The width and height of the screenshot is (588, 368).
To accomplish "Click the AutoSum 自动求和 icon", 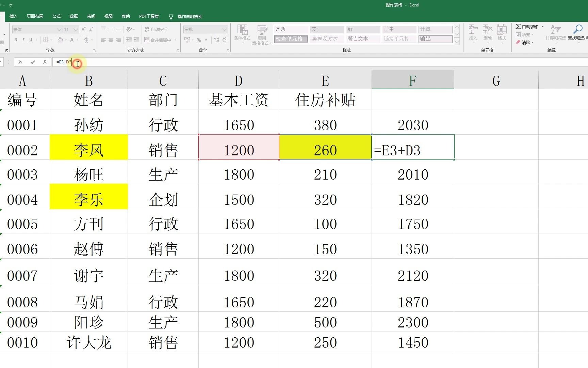I will tap(519, 26).
